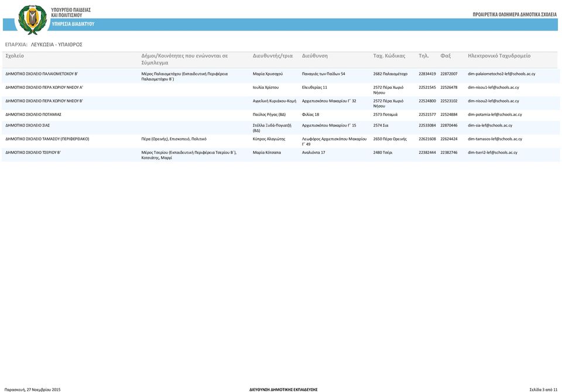Open email dim-nisou2-lef@schools.ac.cy
This screenshot has height=392, width=562.
[493, 101]
